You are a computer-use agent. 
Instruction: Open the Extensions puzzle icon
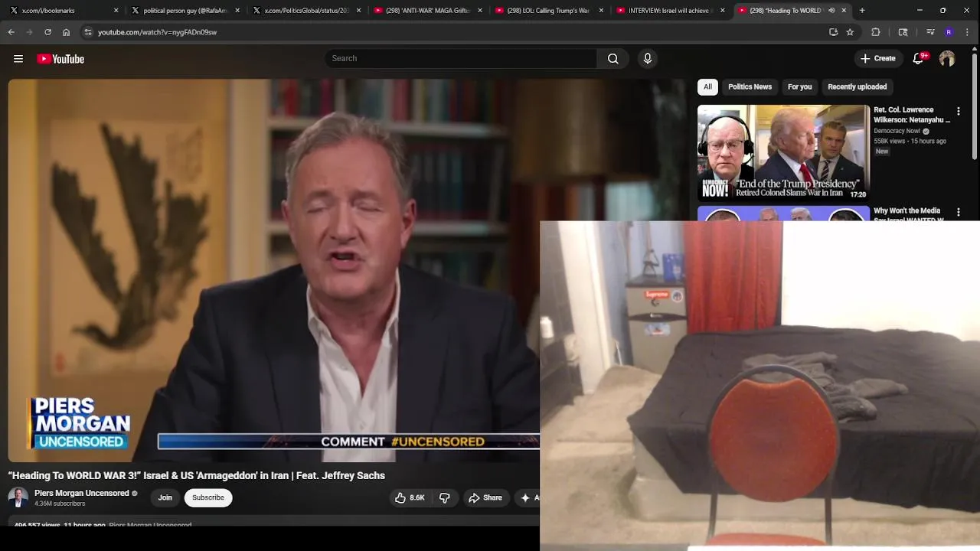pos(876,32)
